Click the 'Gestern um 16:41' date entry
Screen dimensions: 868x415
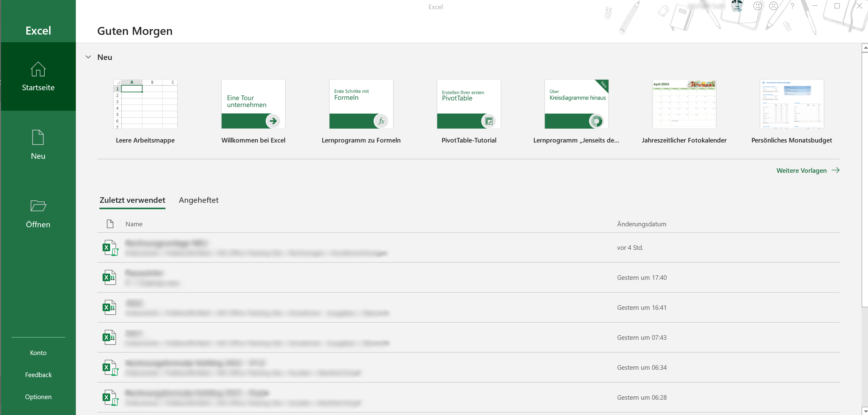[642, 308]
